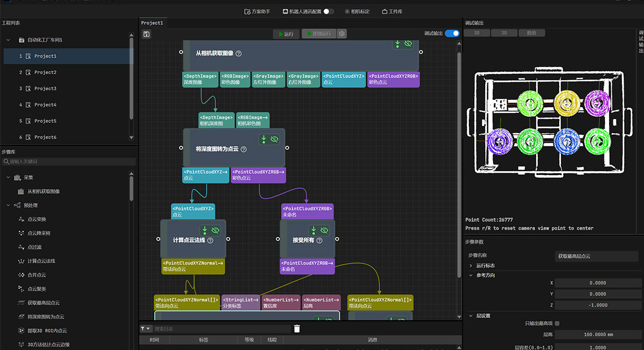Open the 工件库 workpiece library

[x=392, y=11]
